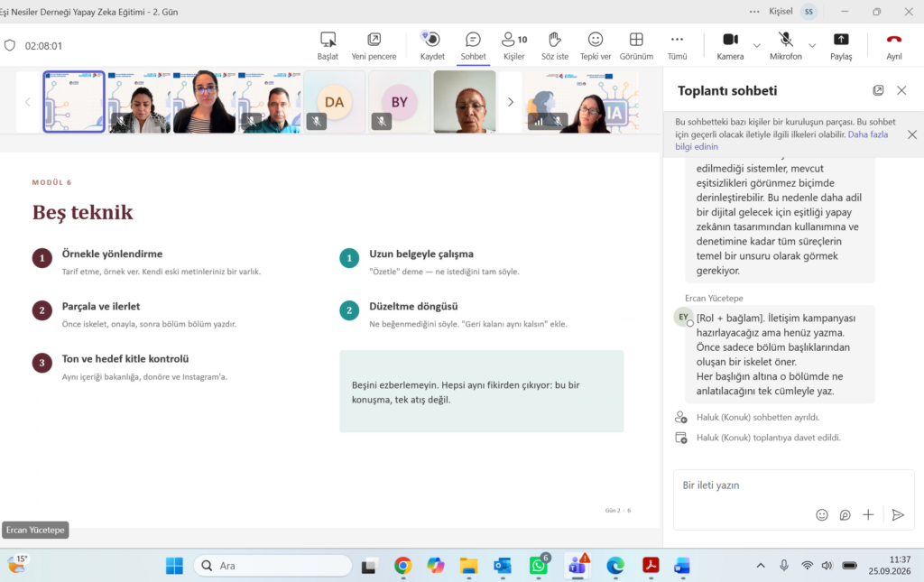The height and width of the screenshot is (582, 924).
Task: Click the taskbar Ara search box
Action: pyautogui.click(x=273, y=566)
